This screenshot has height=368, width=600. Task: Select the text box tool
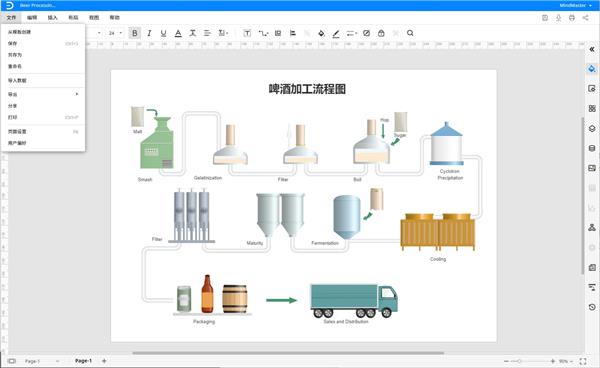tap(247, 33)
